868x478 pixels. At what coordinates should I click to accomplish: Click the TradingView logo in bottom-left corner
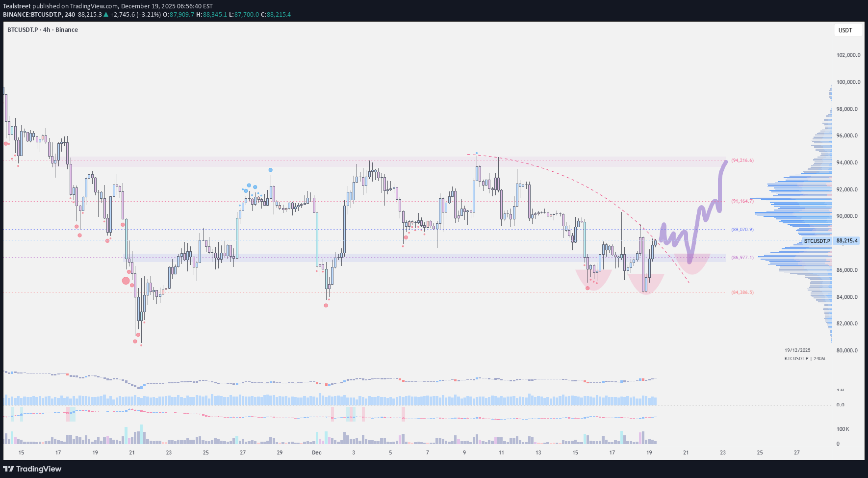point(33,469)
